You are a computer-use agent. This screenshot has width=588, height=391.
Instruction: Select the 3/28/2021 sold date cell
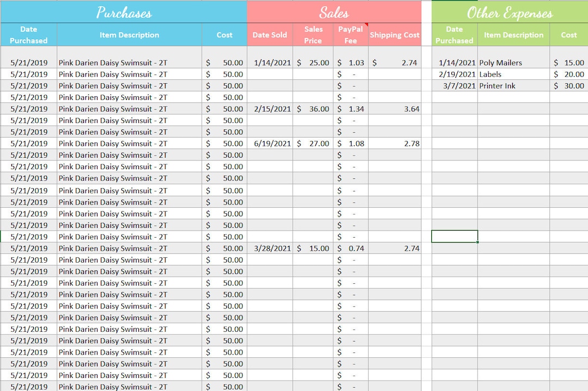coord(270,248)
